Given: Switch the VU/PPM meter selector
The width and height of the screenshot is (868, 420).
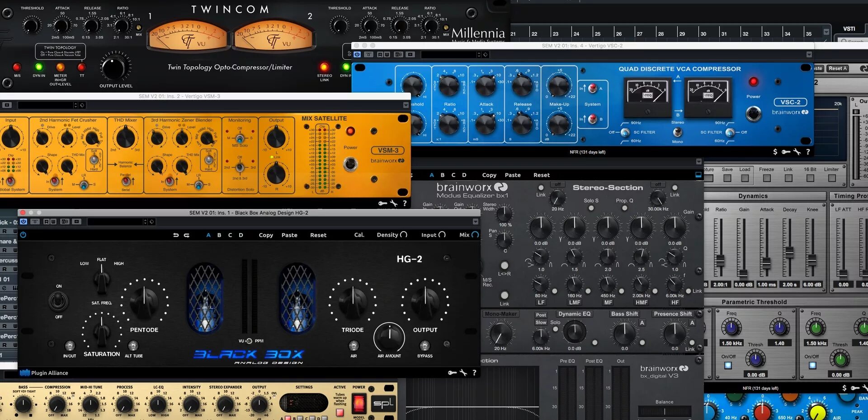Looking at the screenshot, I should [249, 341].
